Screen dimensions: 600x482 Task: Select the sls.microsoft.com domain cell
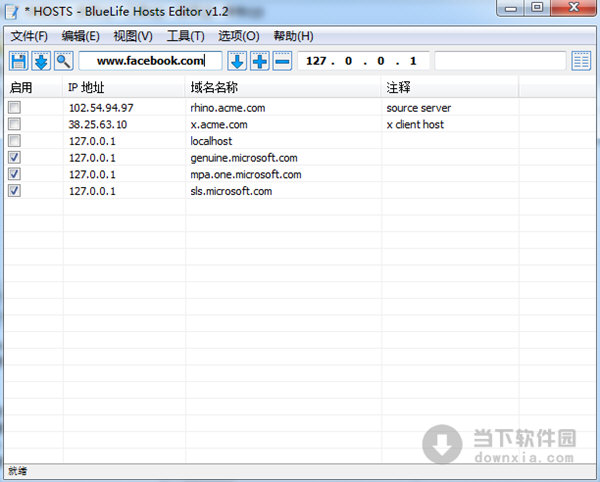click(231, 191)
